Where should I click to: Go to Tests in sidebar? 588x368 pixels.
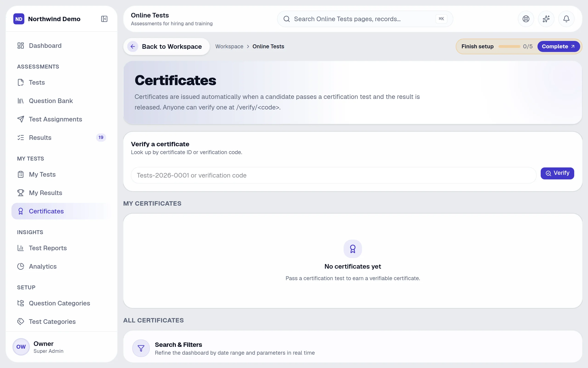(61, 83)
